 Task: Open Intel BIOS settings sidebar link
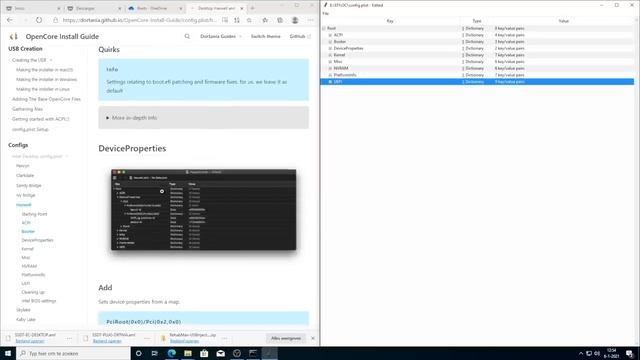pyautogui.click(x=39, y=301)
